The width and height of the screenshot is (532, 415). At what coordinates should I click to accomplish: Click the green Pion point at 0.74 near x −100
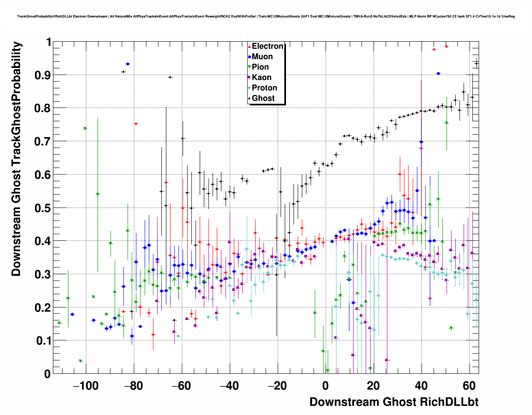point(85,128)
